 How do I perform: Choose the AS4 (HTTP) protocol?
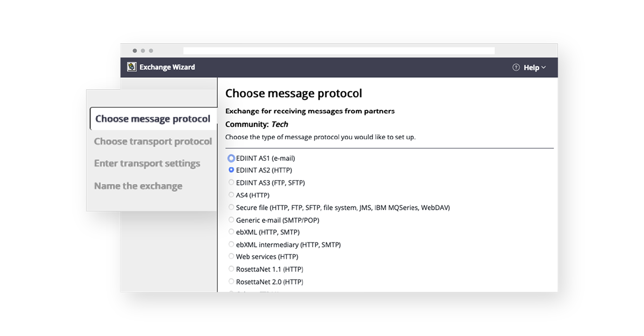coord(231,195)
